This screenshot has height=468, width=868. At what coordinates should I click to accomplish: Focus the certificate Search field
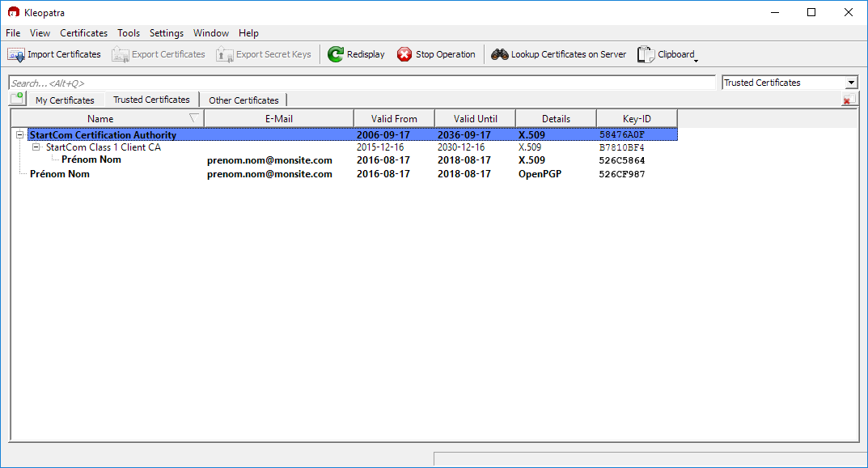click(362, 83)
